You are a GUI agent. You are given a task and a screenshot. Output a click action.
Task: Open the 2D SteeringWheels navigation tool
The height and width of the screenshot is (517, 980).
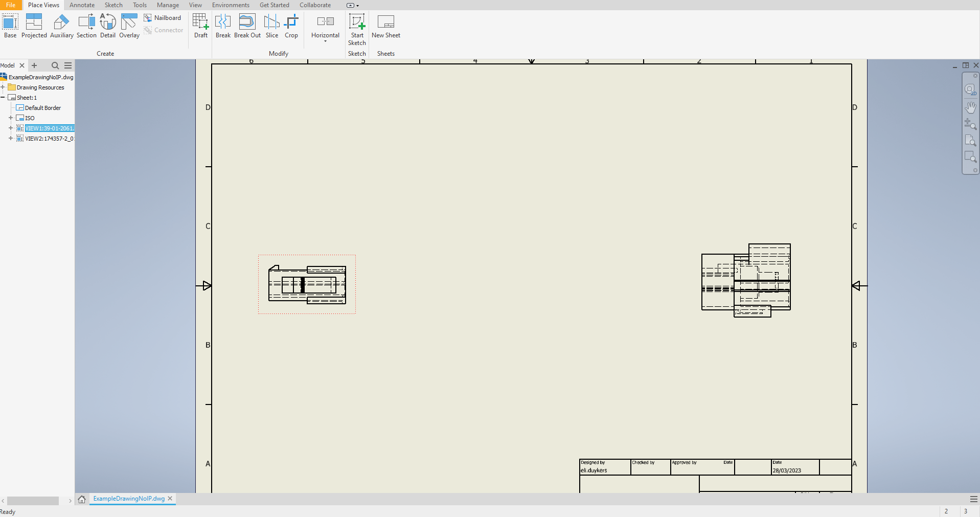pyautogui.click(x=971, y=89)
